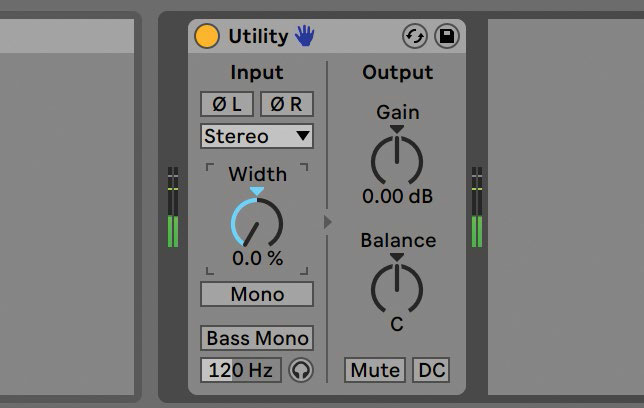Click the Hot-Swap Presets circular arrows icon
Image resolution: width=644 pixels, height=408 pixels.
tap(414, 36)
